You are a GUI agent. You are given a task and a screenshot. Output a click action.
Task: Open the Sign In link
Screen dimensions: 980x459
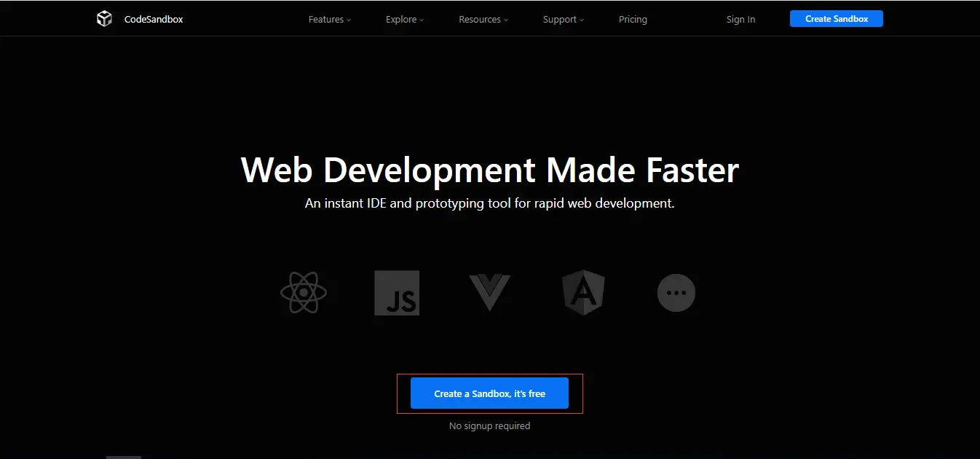740,20
